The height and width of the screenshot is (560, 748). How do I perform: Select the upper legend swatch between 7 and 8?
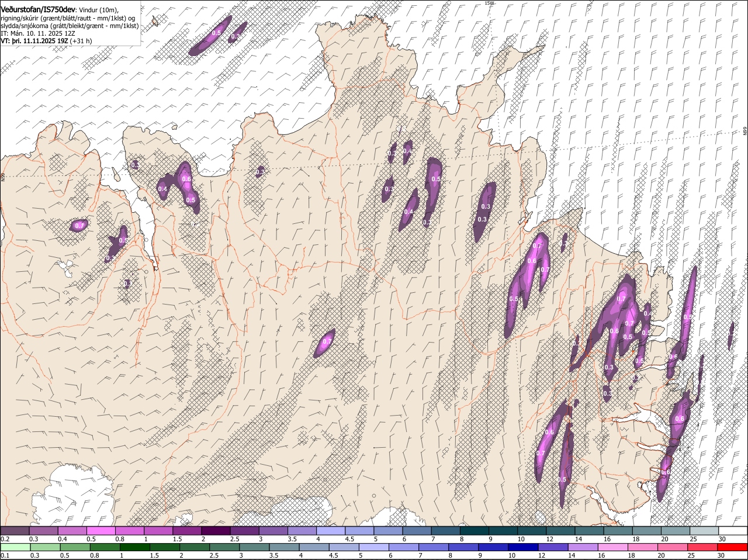click(x=445, y=530)
